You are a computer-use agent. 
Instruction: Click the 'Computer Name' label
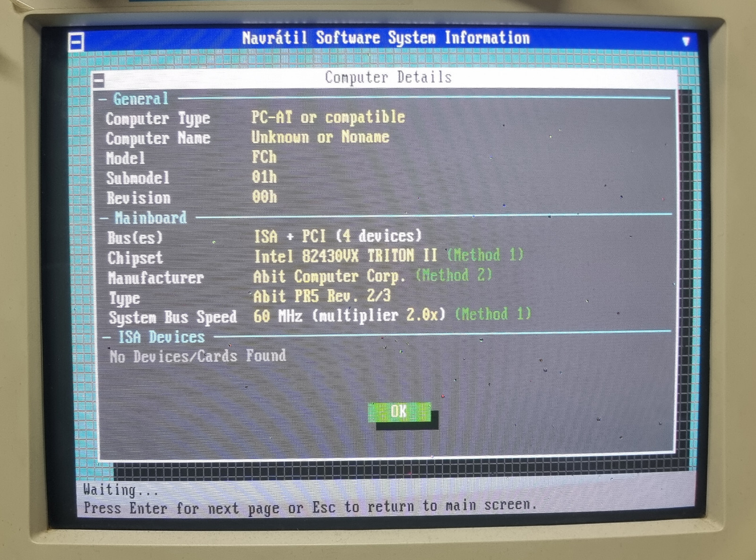pyautogui.click(x=158, y=138)
